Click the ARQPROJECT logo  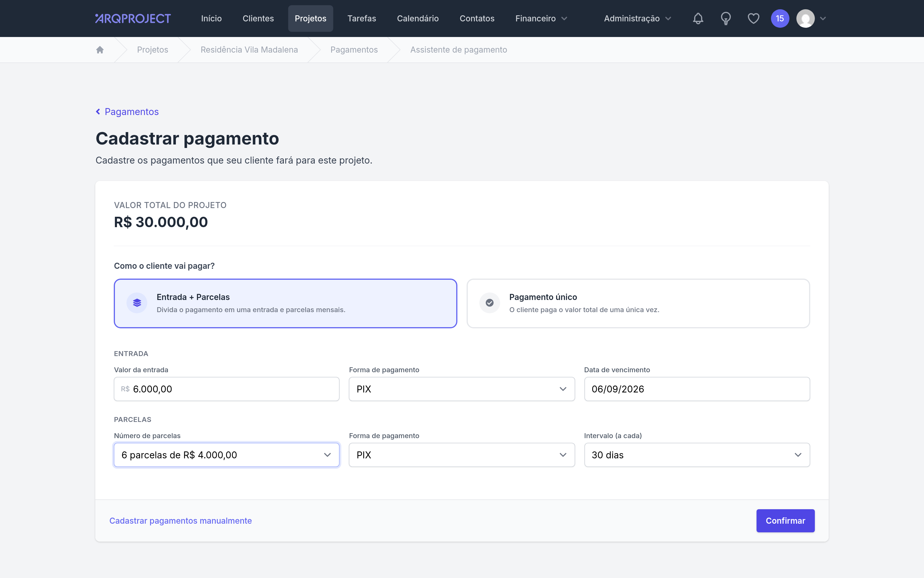pos(133,18)
